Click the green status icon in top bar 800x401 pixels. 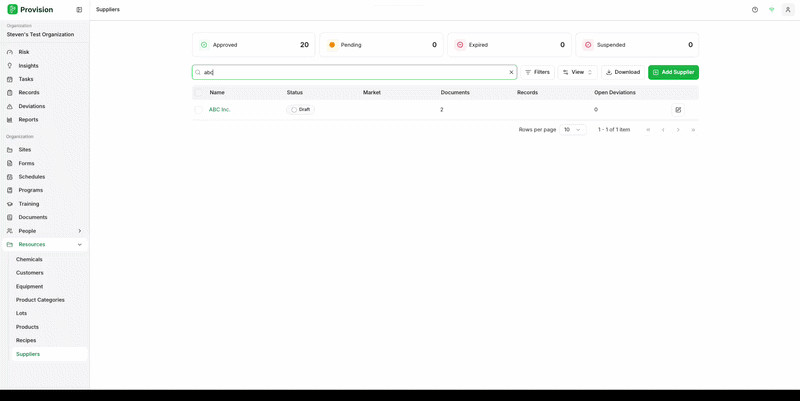(x=771, y=10)
